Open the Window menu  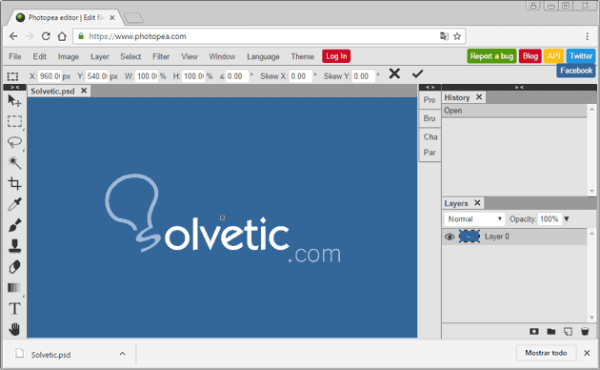coord(222,57)
